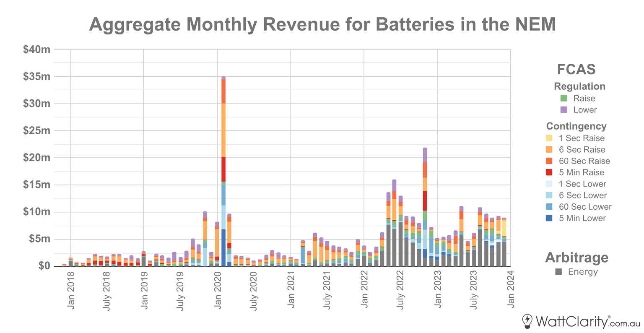Click the 60 Sec Raise legend swatch
The width and height of the screenshot is (644, 333).
tap(549, 161)
